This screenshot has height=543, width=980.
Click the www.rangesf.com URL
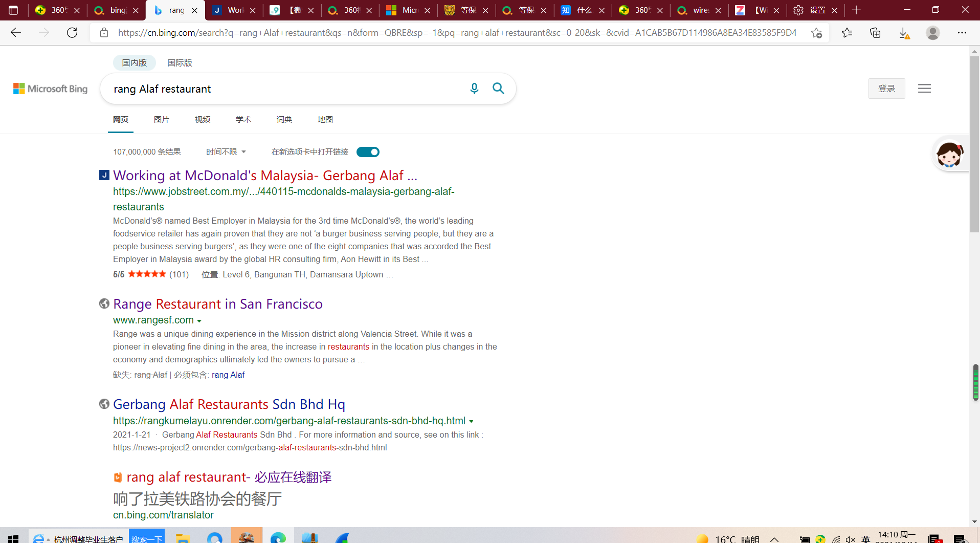153,320
